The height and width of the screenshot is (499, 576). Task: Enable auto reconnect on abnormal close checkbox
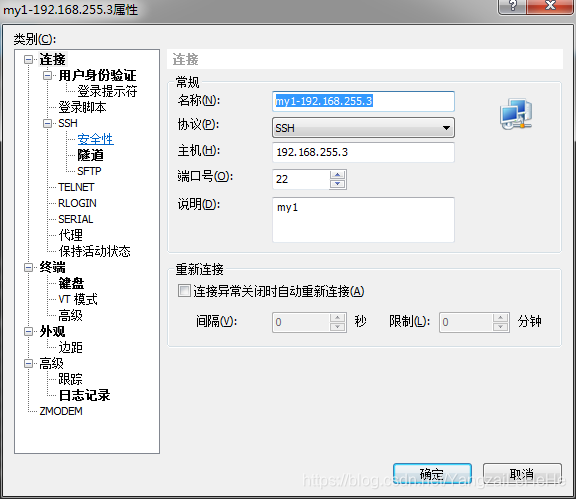pos(184,291)
